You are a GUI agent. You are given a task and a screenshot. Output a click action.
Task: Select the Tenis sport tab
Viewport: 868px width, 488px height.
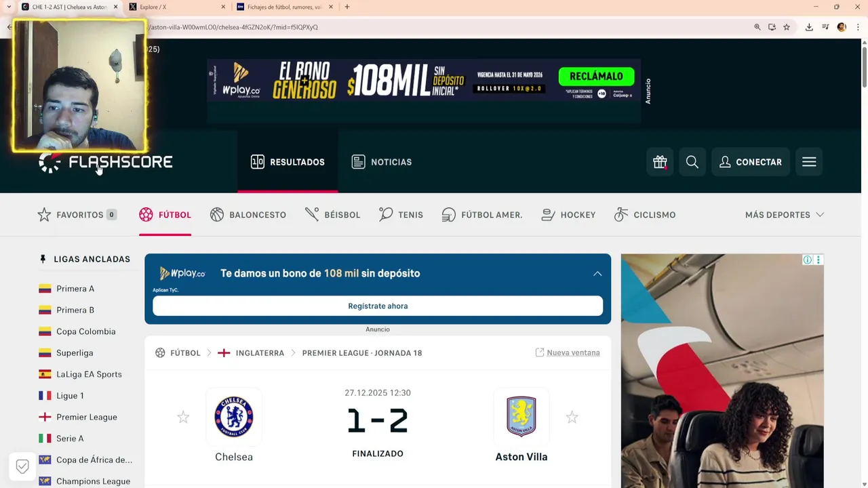401,215
